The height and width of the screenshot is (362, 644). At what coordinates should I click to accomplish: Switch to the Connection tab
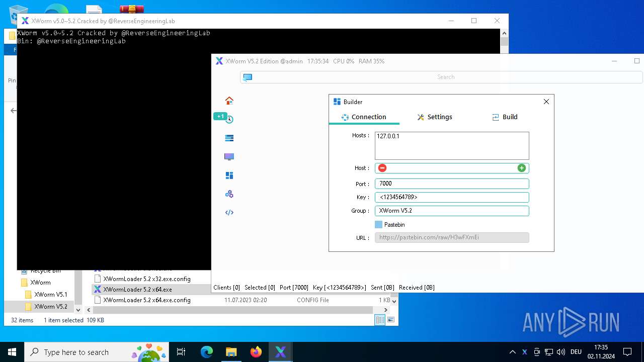[364, 117]
